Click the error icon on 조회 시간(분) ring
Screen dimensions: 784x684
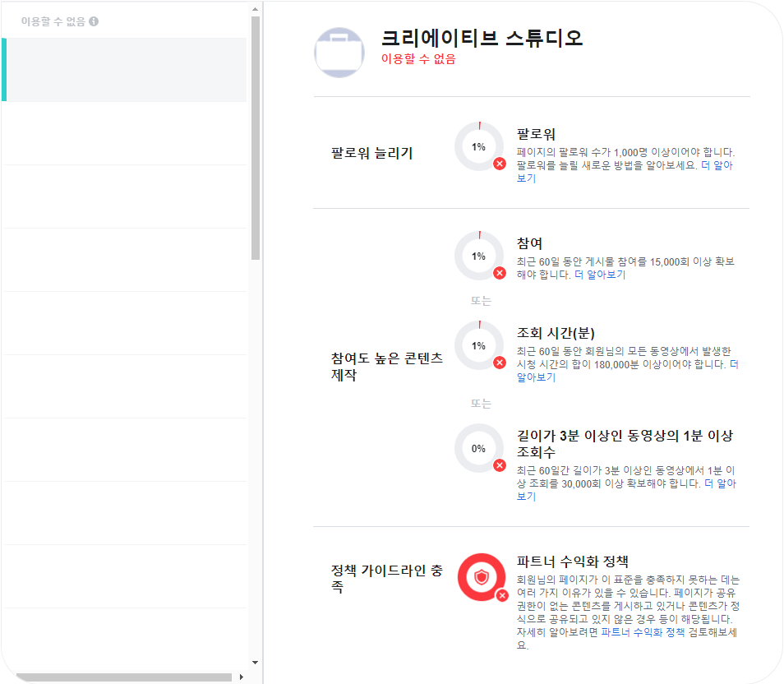tap(497, 364)
